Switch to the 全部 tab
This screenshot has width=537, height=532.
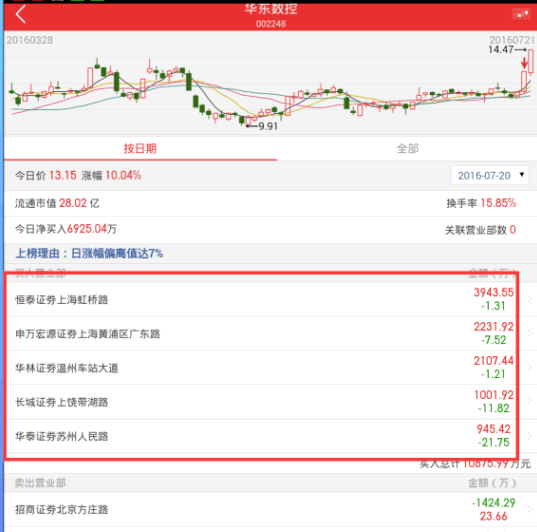(408, 148)
